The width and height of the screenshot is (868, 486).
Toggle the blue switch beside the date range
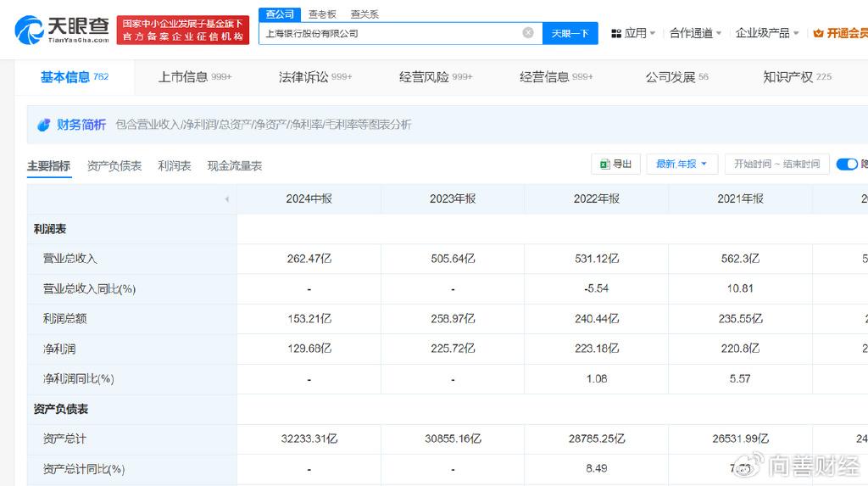(x=846, y=164)
